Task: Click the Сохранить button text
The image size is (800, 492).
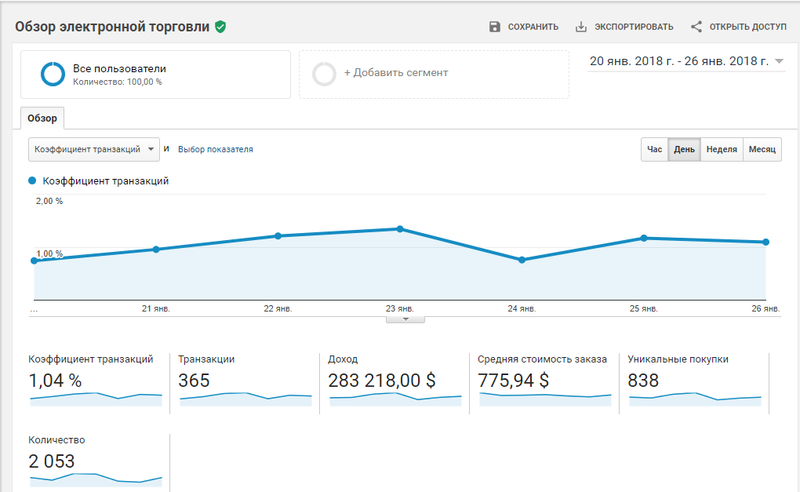Action: pos(533,27)
